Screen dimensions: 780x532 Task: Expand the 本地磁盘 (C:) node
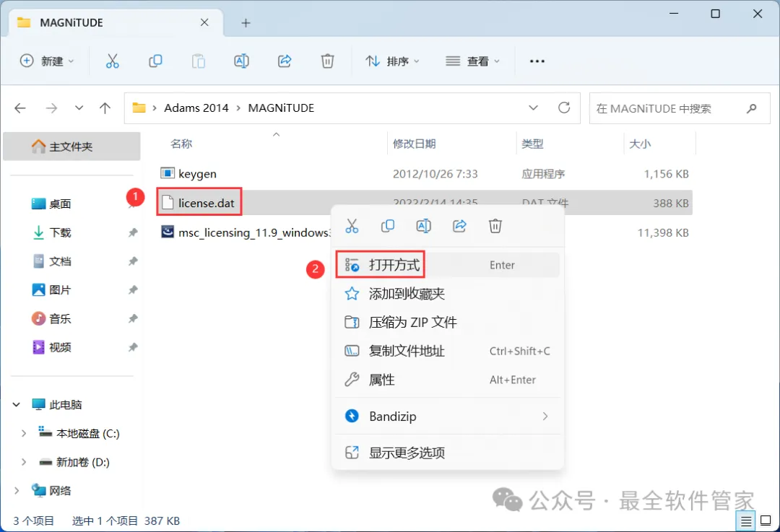coord(23,434)
